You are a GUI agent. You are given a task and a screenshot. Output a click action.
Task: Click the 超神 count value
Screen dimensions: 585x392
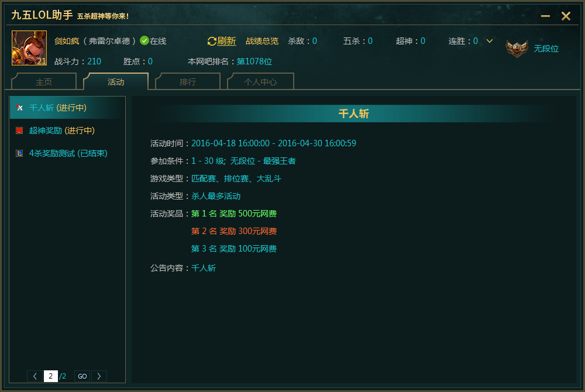coord(423,41)
